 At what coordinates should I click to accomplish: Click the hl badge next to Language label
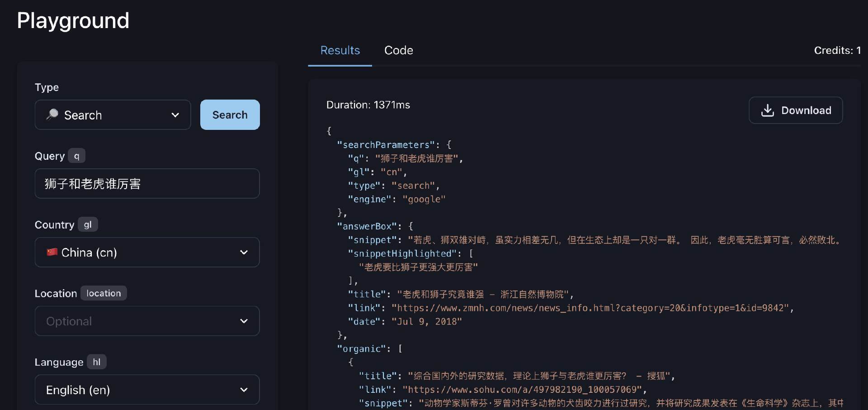point(96,362)
